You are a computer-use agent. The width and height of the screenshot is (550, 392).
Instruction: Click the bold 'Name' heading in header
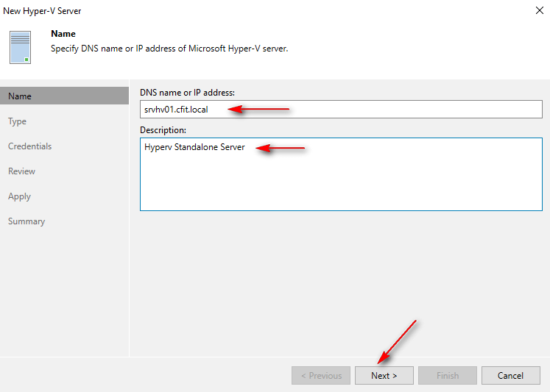coord(63,34)
